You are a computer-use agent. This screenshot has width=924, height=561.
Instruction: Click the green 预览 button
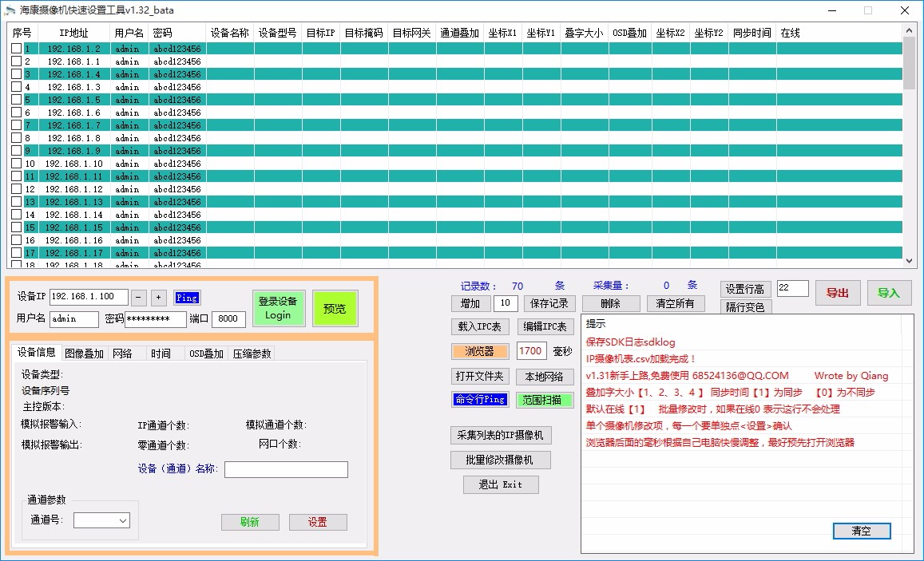click(335, 309)
